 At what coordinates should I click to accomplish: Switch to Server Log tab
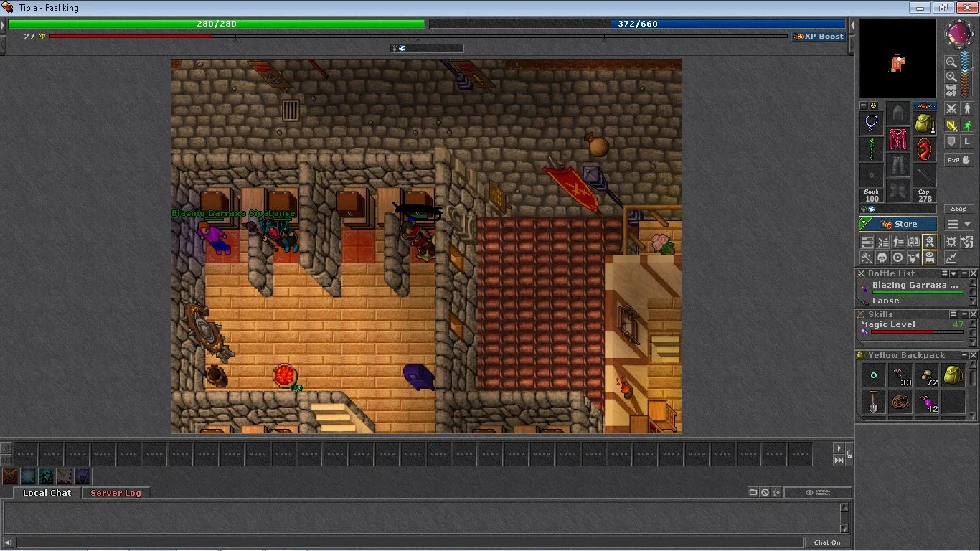tap(116, 493)
